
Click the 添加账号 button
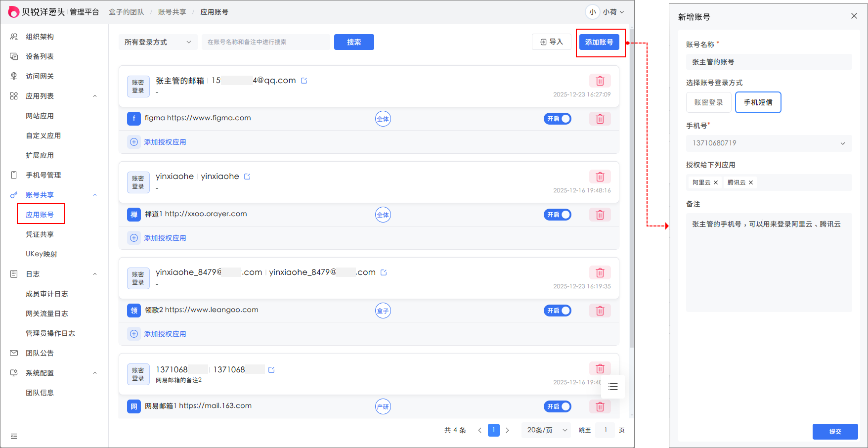click(x=599, y=42)
